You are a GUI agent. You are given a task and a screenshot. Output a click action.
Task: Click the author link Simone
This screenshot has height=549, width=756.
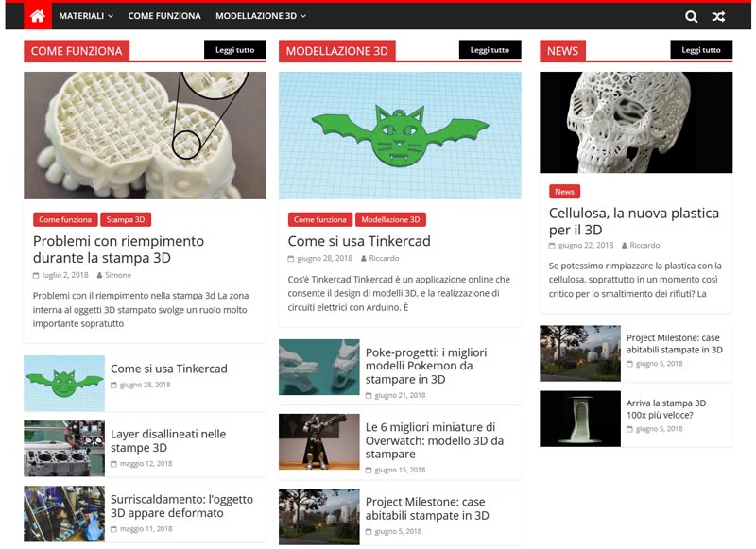(x=118, y=275)
